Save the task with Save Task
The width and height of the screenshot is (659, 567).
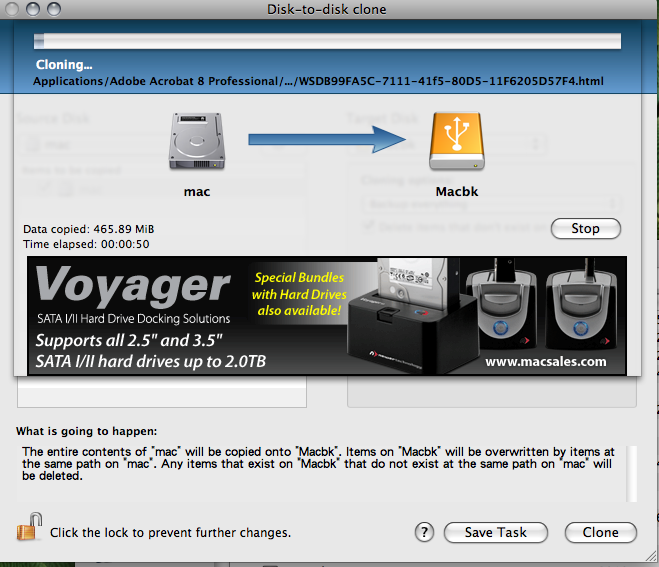(x=496, y=532)
